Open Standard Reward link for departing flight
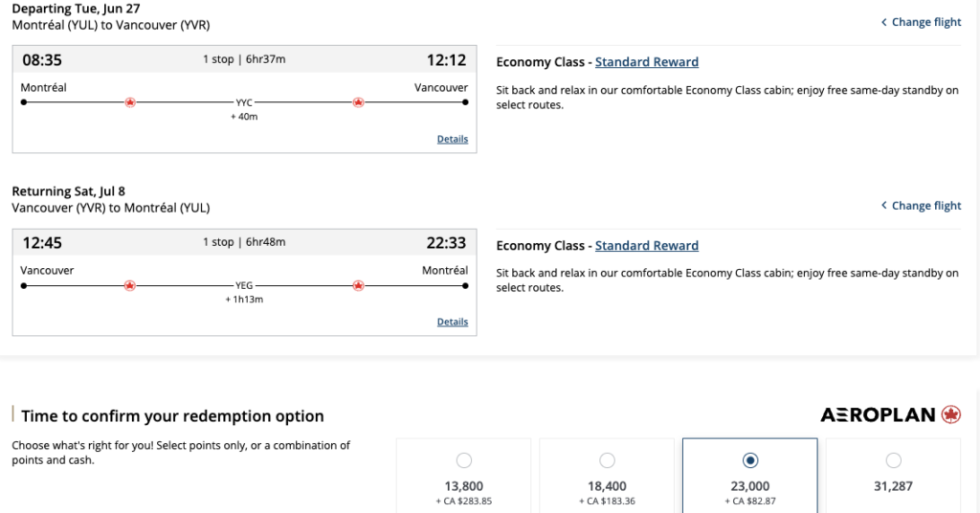 coord(647,62)
